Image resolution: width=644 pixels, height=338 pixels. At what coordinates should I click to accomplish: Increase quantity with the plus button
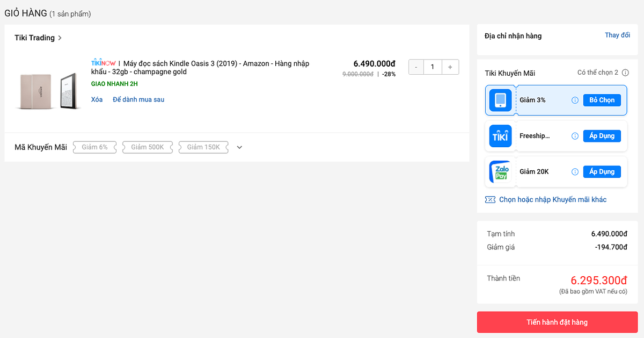pos(450,67)
